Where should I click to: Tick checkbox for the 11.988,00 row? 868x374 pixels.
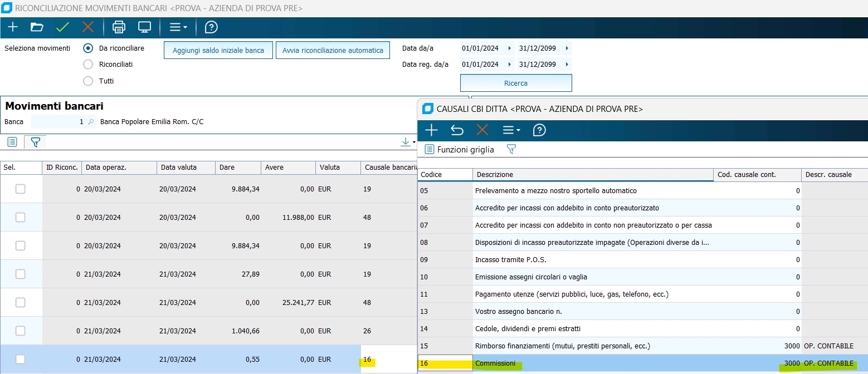(21, 218)
